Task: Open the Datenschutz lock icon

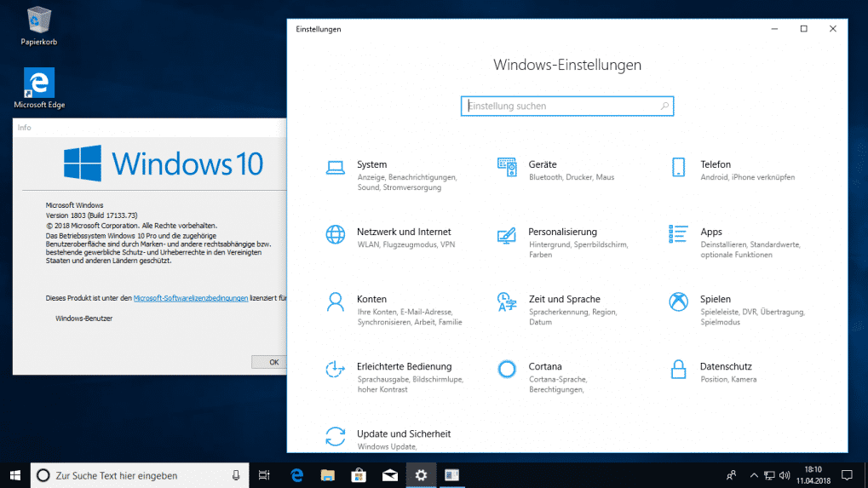Action: tap(678, 369)
